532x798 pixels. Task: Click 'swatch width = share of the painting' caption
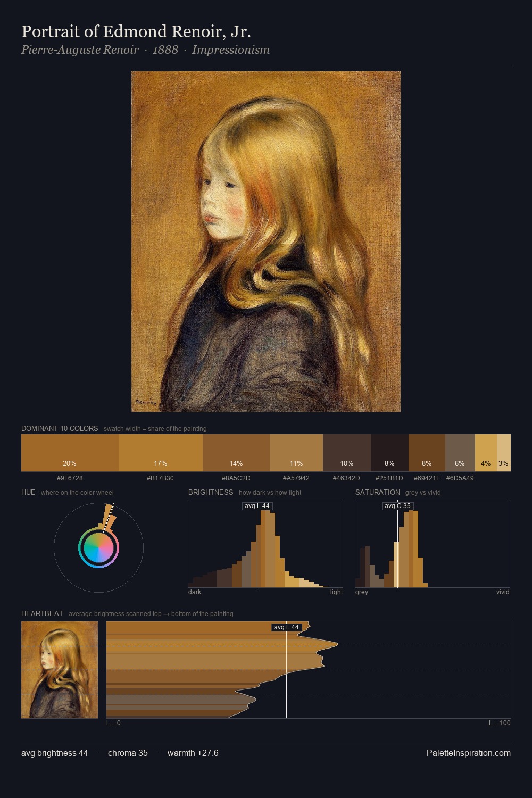[x=155, y=429]
